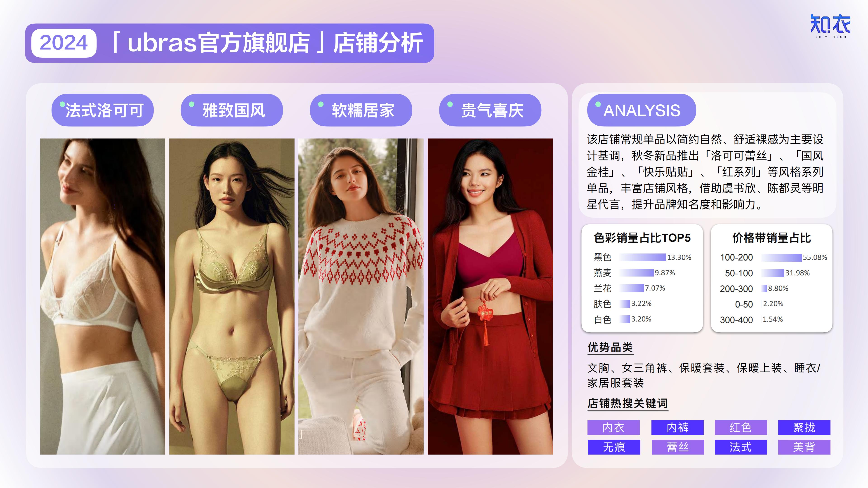Viewport: 868px width, 488px height.
Task: Click the 内衣 keyword tag
Action: 614,428
